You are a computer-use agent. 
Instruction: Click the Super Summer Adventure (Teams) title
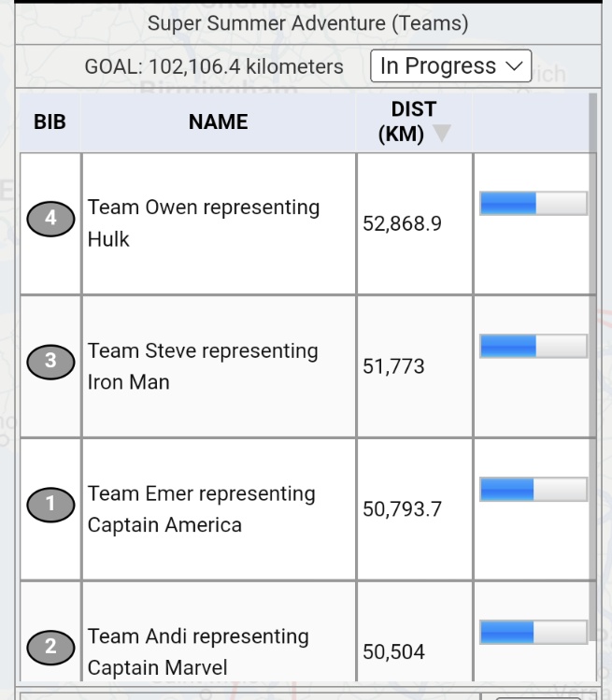click(308, 22)
